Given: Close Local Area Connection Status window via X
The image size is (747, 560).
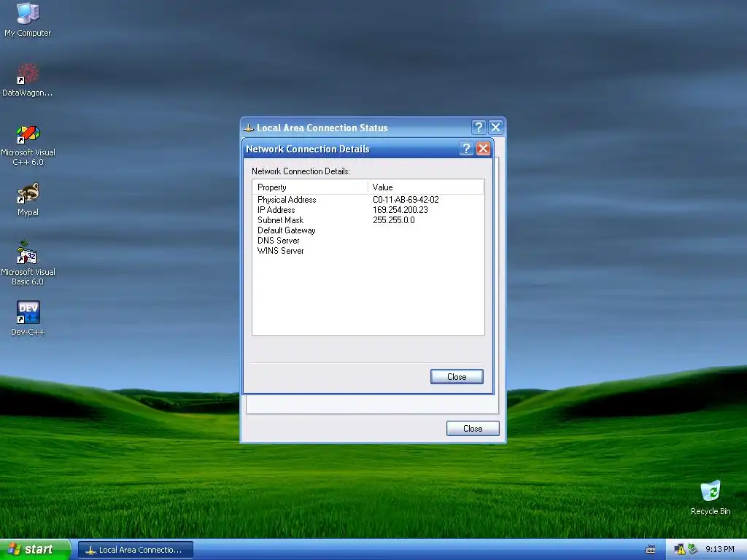Looking at the screenshot, I should click(x=495, y=127).
